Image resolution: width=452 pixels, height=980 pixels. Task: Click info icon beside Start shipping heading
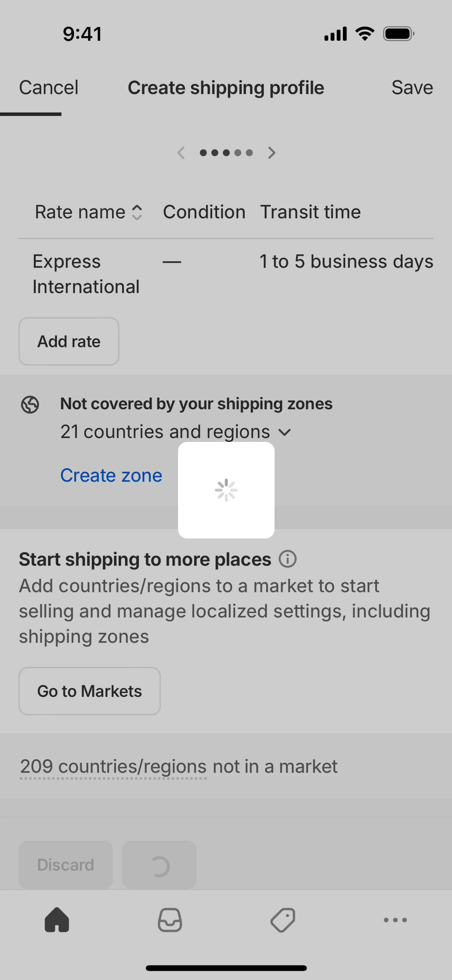click(288, 559)
